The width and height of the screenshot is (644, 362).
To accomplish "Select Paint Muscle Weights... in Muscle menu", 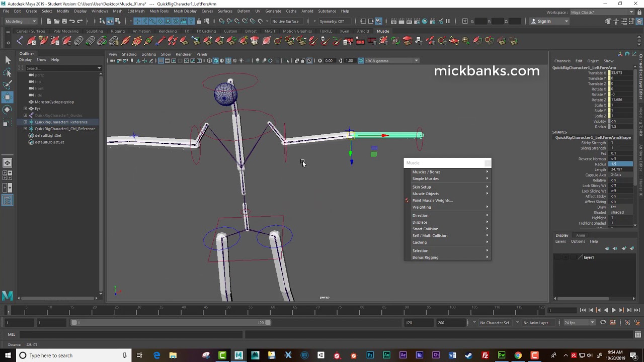I will pos(432,201).
